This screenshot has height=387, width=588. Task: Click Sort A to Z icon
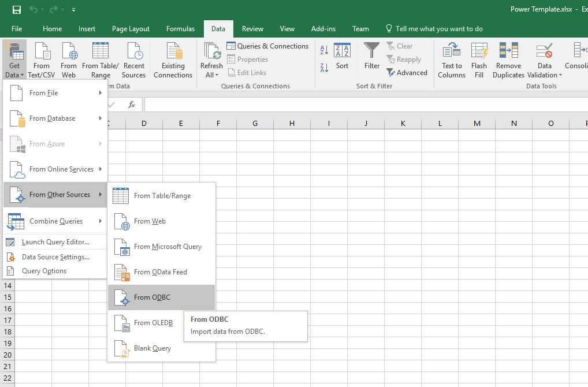tap(324, 51)
